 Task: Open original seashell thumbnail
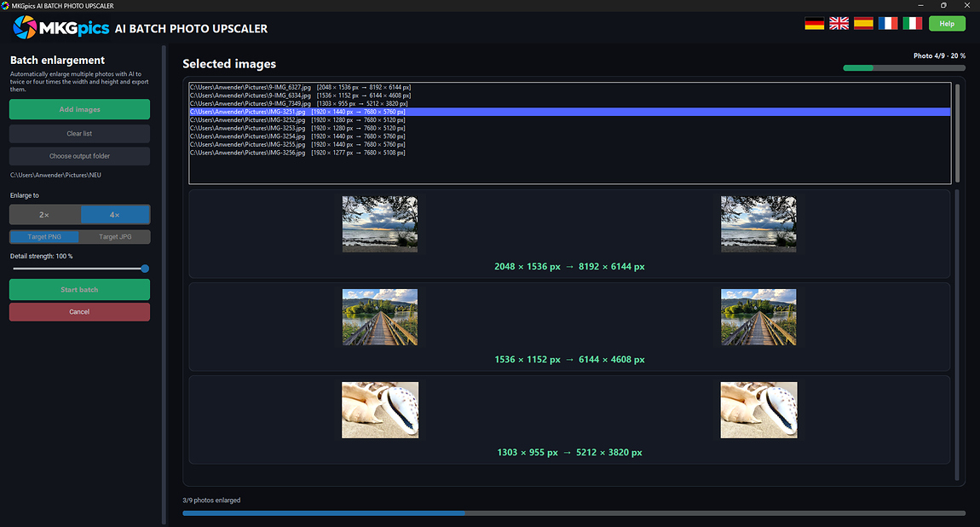click(380, 410)
